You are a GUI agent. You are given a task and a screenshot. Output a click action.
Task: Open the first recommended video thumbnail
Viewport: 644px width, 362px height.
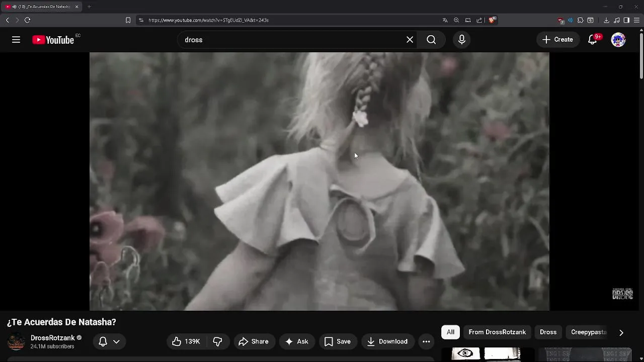pyautogui.click(x=486, y=354)
